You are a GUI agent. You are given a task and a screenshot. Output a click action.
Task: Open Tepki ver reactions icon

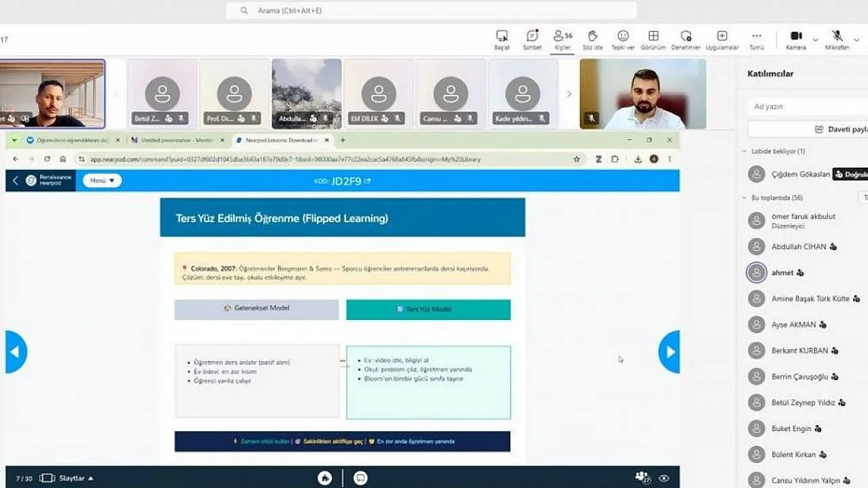pyautogui.click(x=623, y=39)
